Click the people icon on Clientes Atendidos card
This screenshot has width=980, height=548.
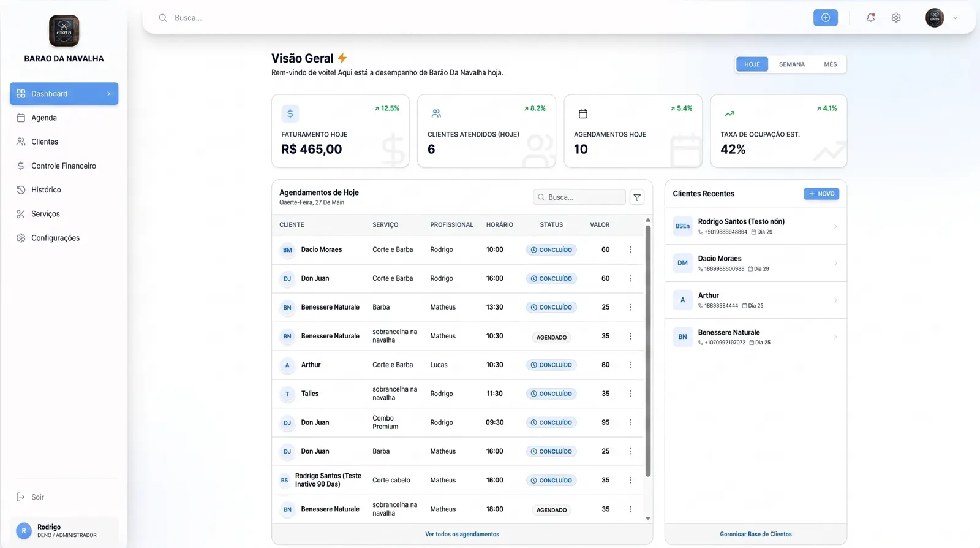point(436,113)
